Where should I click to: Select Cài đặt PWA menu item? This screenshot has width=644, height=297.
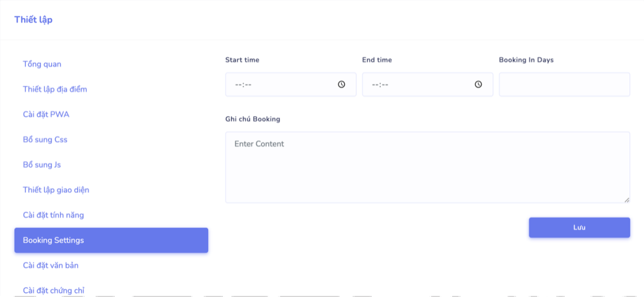pos(46,114)
